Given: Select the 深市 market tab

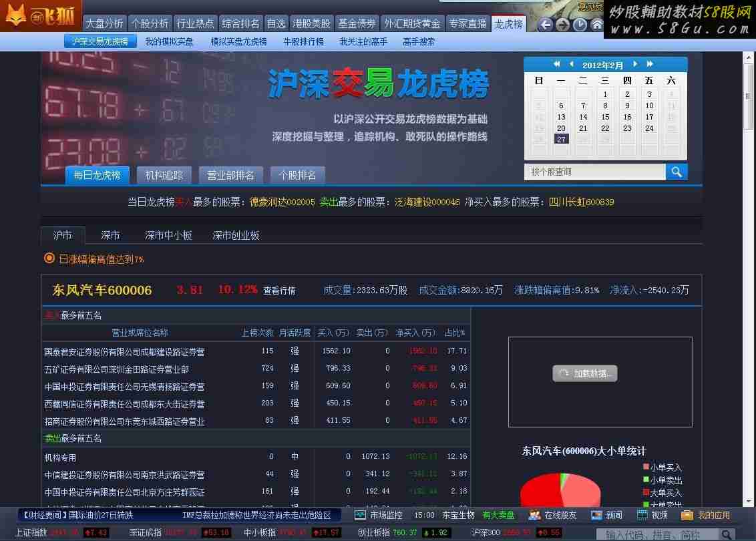Looking at the screenshot, I should pos(110,235).
